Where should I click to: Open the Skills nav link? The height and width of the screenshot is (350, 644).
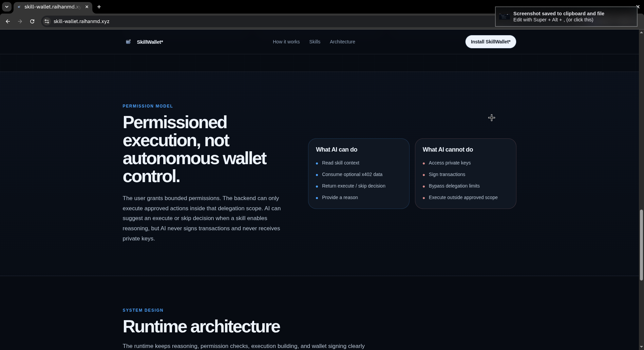[x=315, y=42]
